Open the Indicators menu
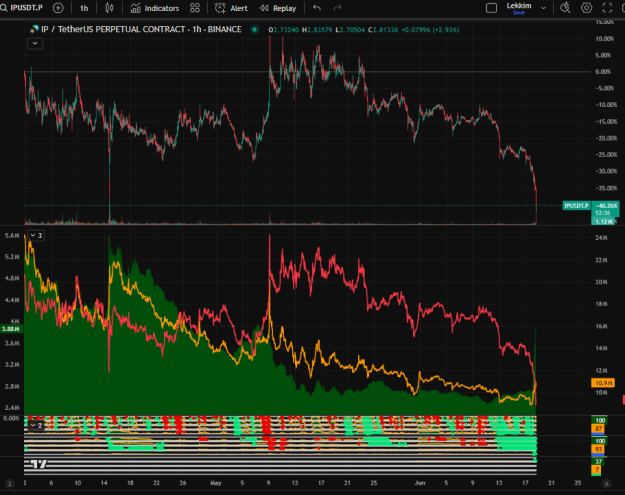 (155, 8)
